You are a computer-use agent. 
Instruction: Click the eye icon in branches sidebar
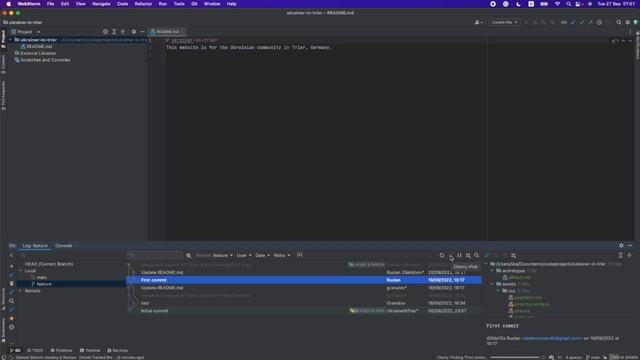point(11,327)
